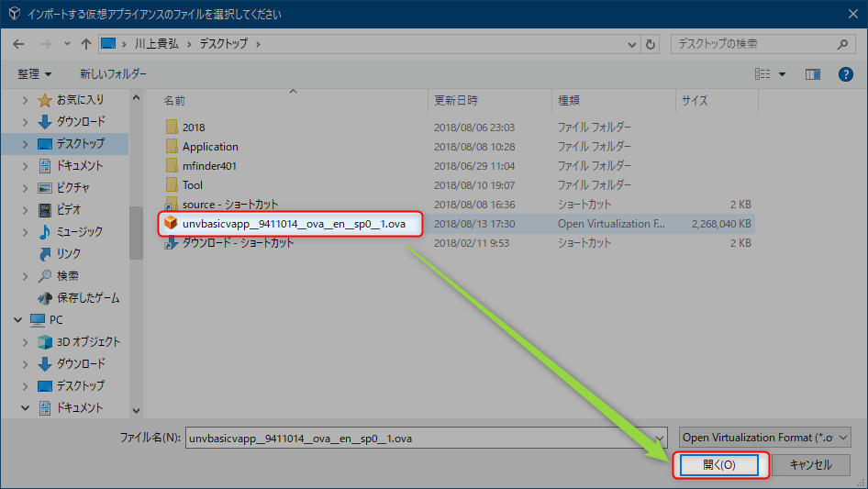Click the forward navigation arrow
The width and height of the screenshot is (868, 489).
click(x=45, y=44)
